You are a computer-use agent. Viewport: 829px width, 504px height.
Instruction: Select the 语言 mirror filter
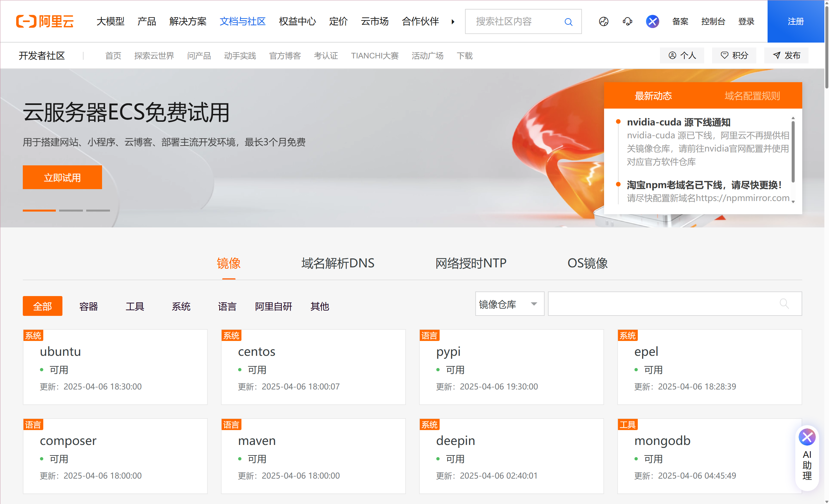click(x=227, y=306)
